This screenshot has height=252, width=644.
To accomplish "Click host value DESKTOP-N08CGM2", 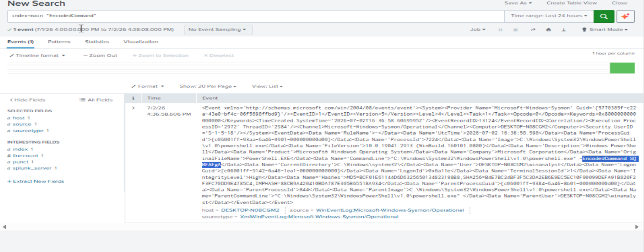I will point(250,210).
